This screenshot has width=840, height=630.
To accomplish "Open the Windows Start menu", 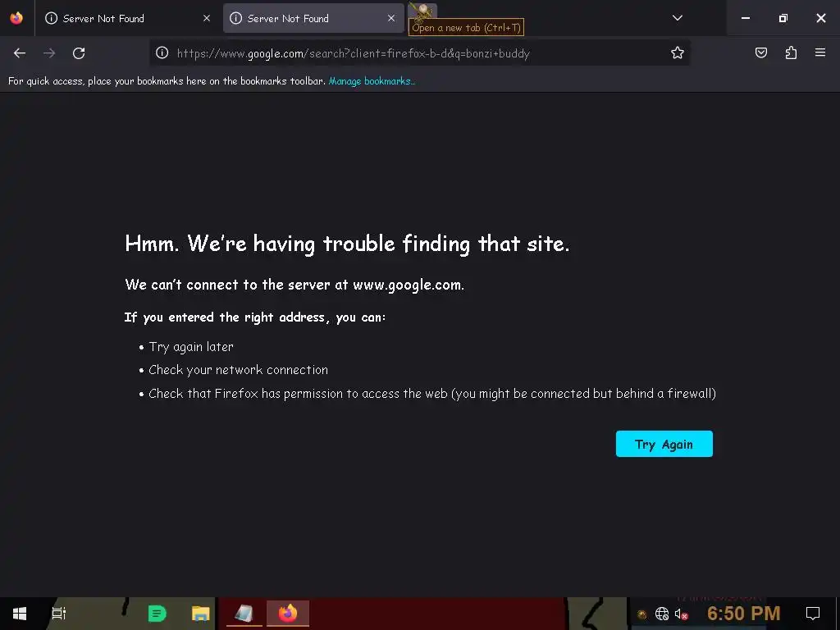I will [x=20, y=614].
